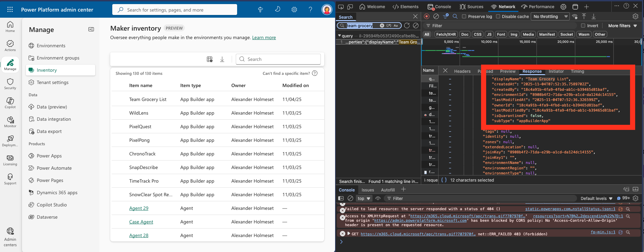
Task: Click the Learn more link
Action: (x=264, y=37)
